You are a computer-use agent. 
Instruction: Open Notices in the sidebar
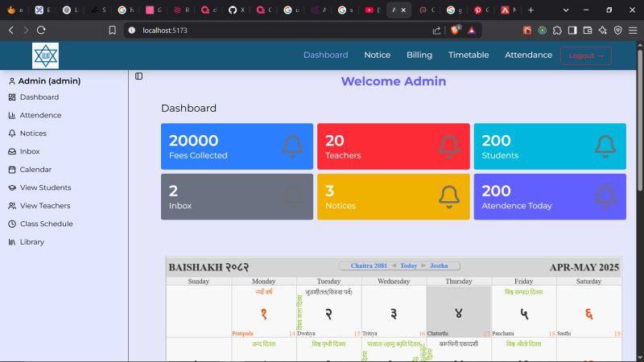(x=27, y=134)
